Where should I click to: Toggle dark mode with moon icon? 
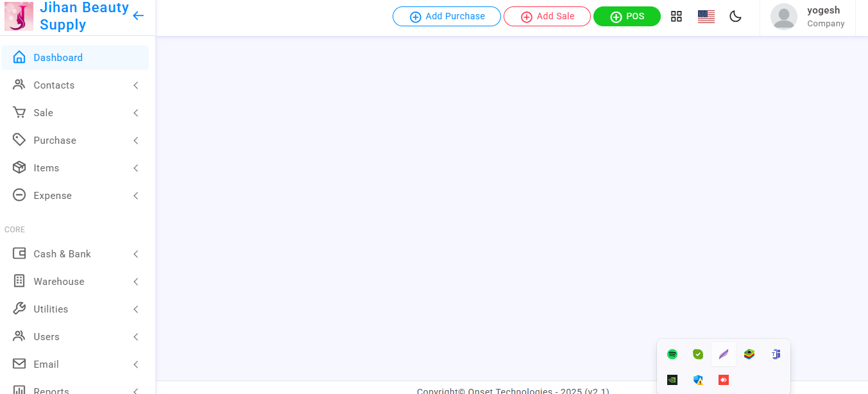(x=735, y=17)
